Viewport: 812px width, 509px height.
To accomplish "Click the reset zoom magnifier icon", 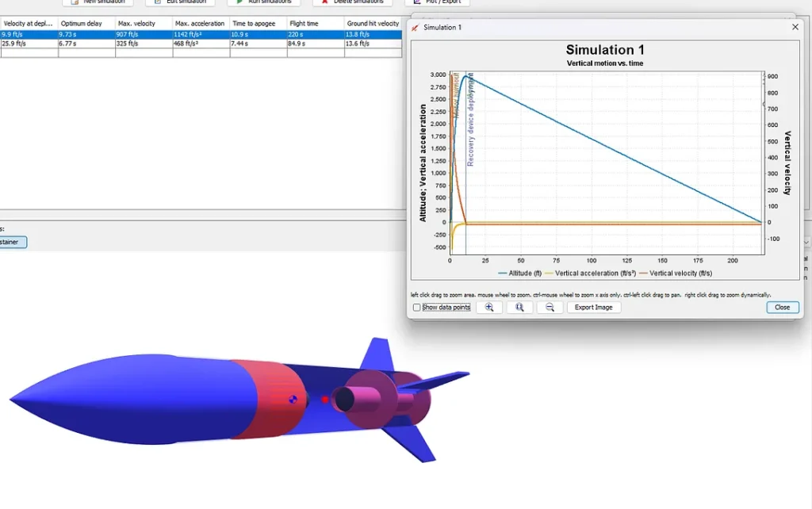I will click(519, 307).
